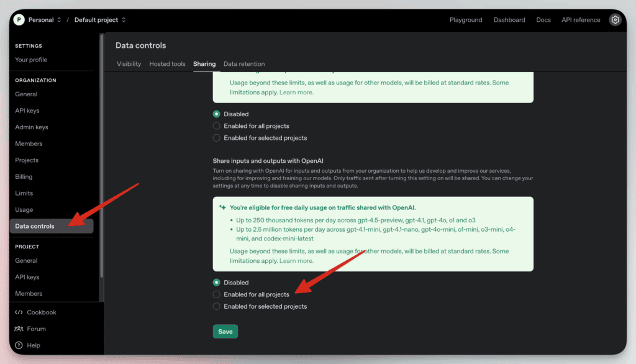The width and height of the screenshot is (636, 364).
Task: Open Admin keys page
Action: pyautogui.click(x=32, y=127)
